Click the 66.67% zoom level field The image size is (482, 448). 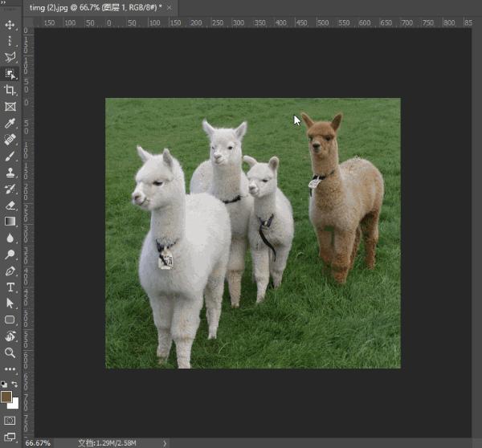click(x=38, y=443)
